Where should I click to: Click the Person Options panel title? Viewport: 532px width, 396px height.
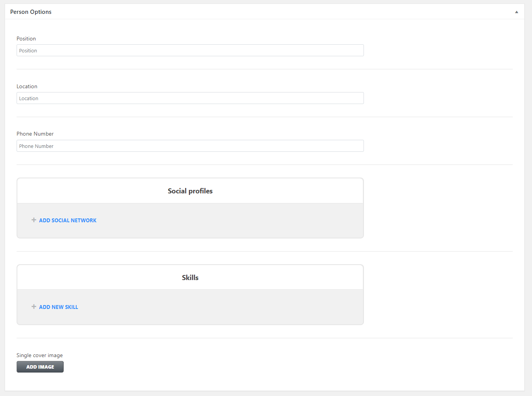click(x=31, y=12)
